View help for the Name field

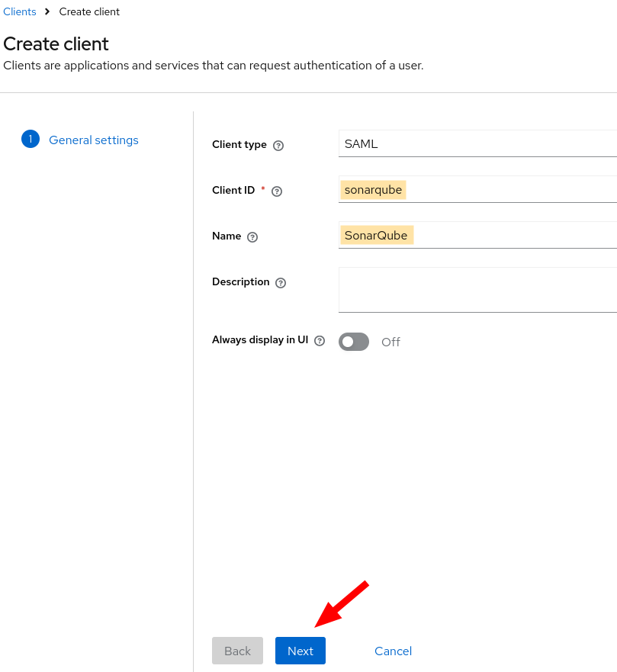pyautogui.click(x=252, y=237)
